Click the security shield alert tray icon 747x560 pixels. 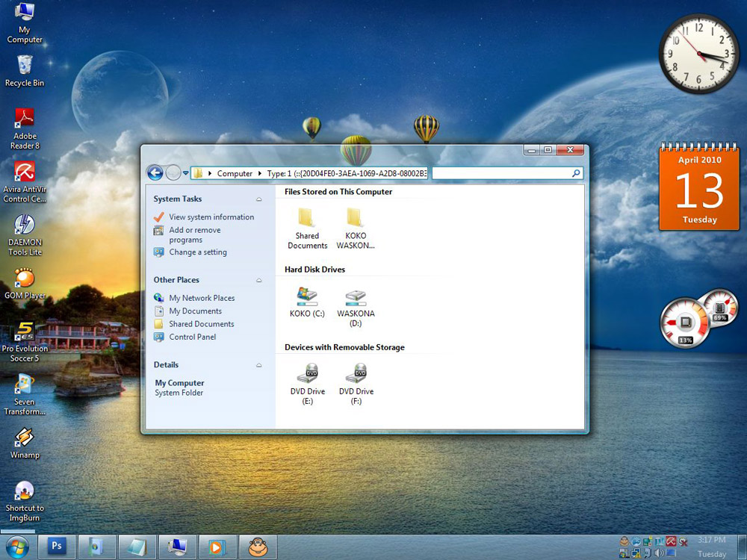point(684,542)
